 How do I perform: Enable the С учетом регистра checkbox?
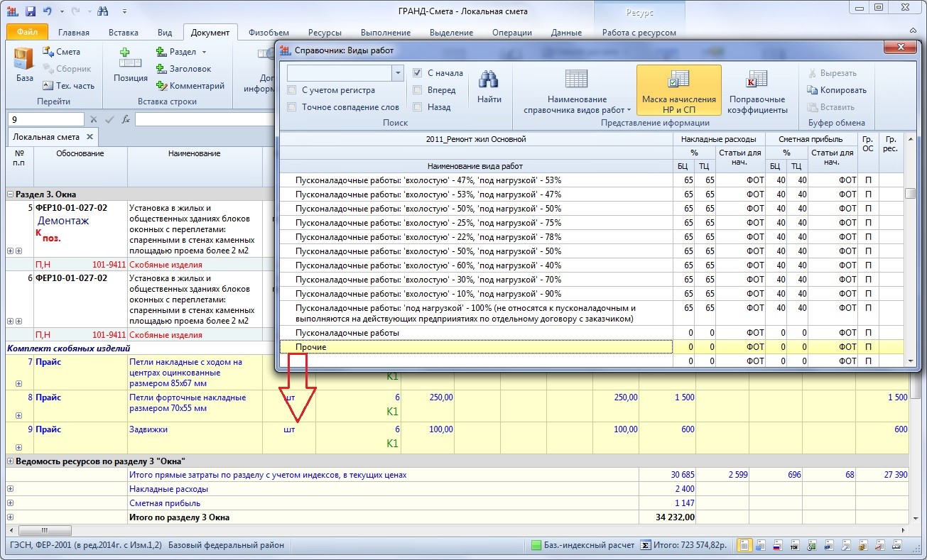(292, 90)
